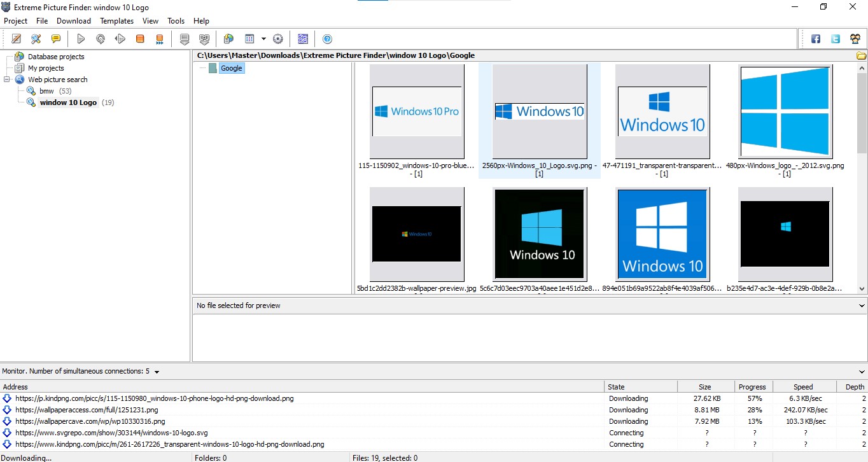The image size is (868, 462).
Task: Select the p.kindpng.com 115-1150980 download row
Action: tap(434, 398)
